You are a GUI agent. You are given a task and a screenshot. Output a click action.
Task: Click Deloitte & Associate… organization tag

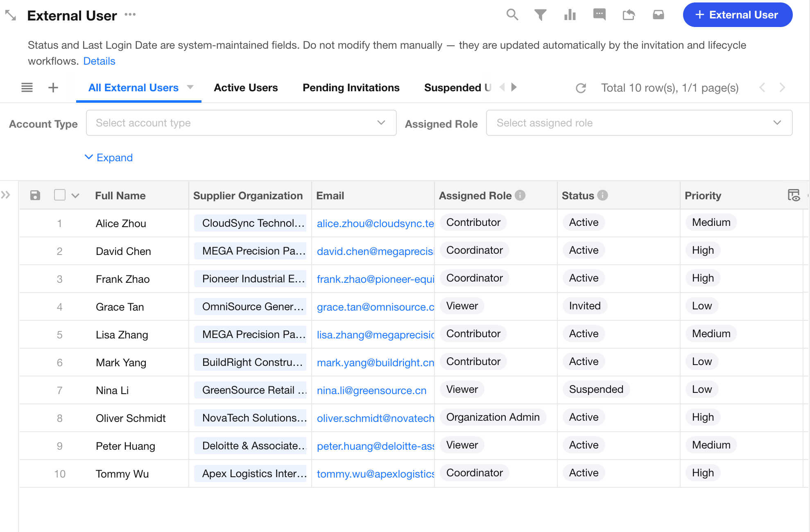(250, 446)
